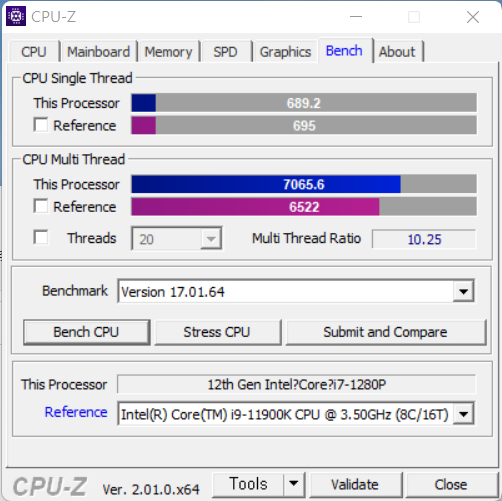
Task: Open the About tab
Action: [397, 52]
